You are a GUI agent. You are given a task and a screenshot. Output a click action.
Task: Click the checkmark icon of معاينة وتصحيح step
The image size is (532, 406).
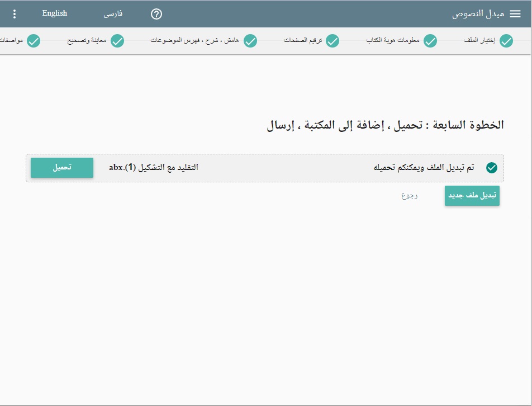(117, 41)
